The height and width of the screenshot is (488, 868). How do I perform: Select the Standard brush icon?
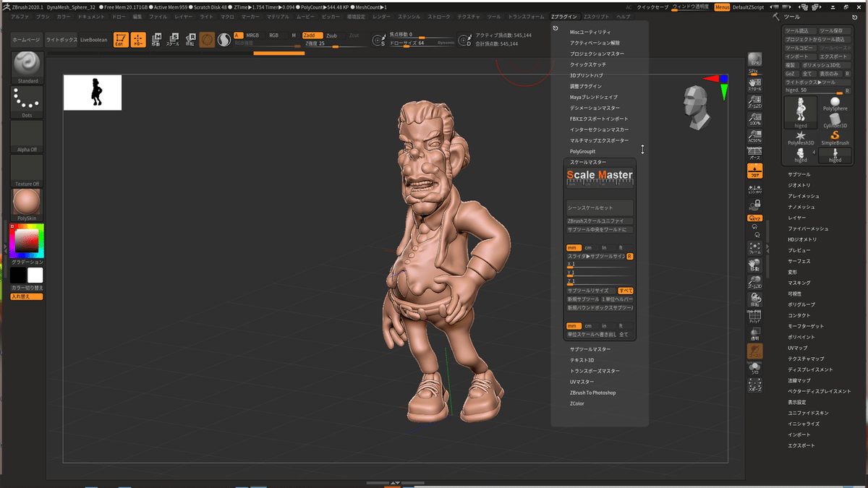[27, 65]
